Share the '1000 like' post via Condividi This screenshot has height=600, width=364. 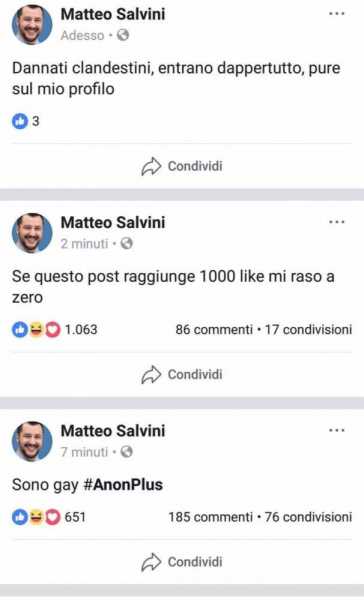click(x=182, y=374)
